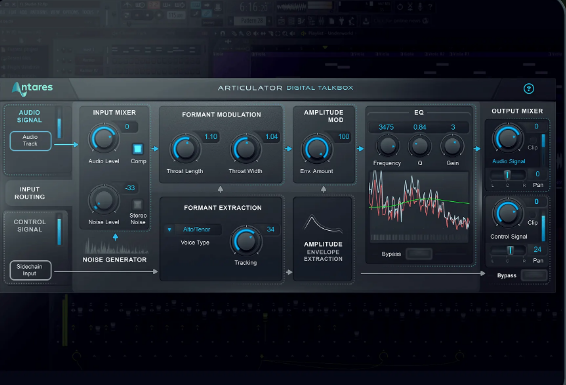Click the Noise Generator waveform graphic
The width and height of the screenshot is (566, 385).
[116, 247]
